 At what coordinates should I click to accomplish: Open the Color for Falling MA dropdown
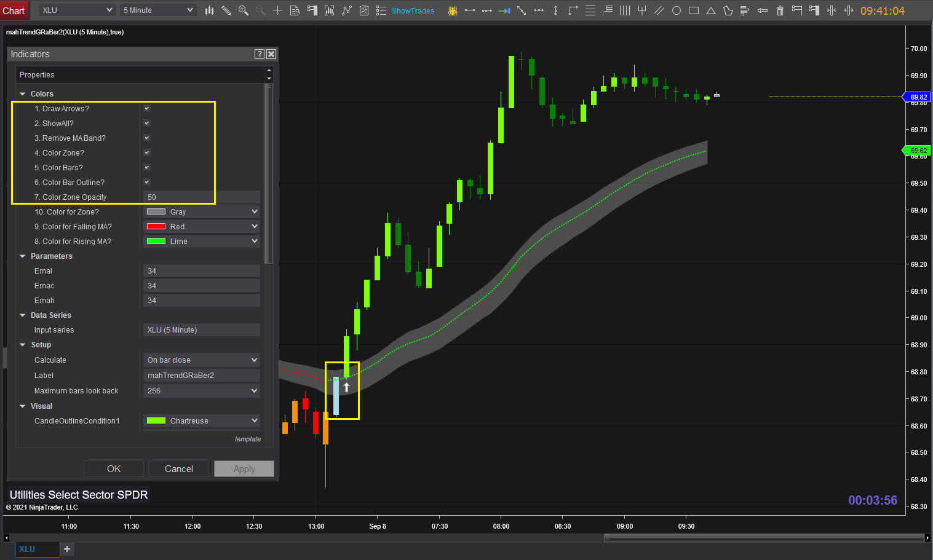[202, 227]
